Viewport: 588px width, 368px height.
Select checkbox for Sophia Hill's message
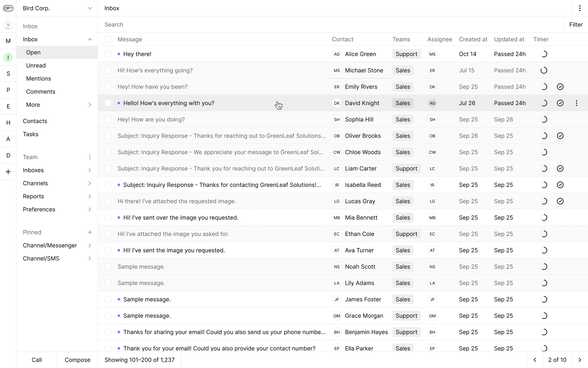pyautogui.click(x=108, y=120)
